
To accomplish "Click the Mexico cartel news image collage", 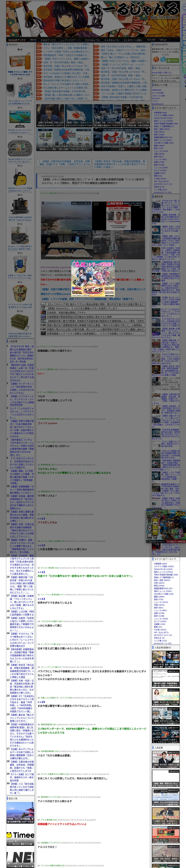I will click(x=93, y=230).
